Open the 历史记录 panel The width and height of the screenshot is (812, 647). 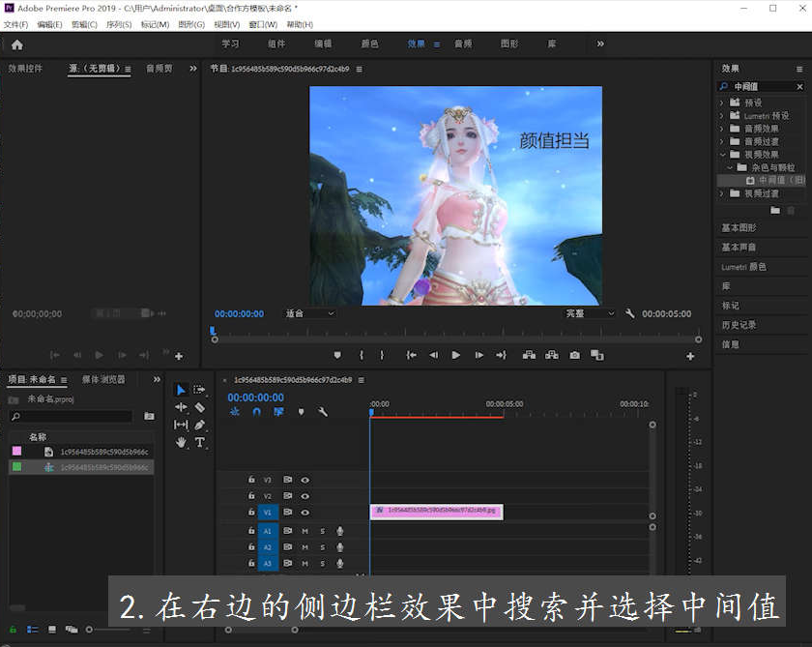pyautogui.click(x=739, y=325)
